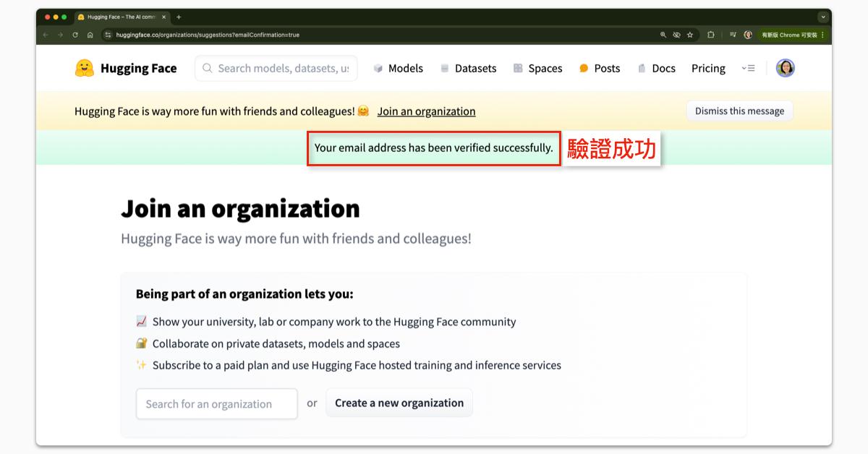Click the Posts orange bubble icon
Screen dimensions: 868x454
[x=584, y=68]
